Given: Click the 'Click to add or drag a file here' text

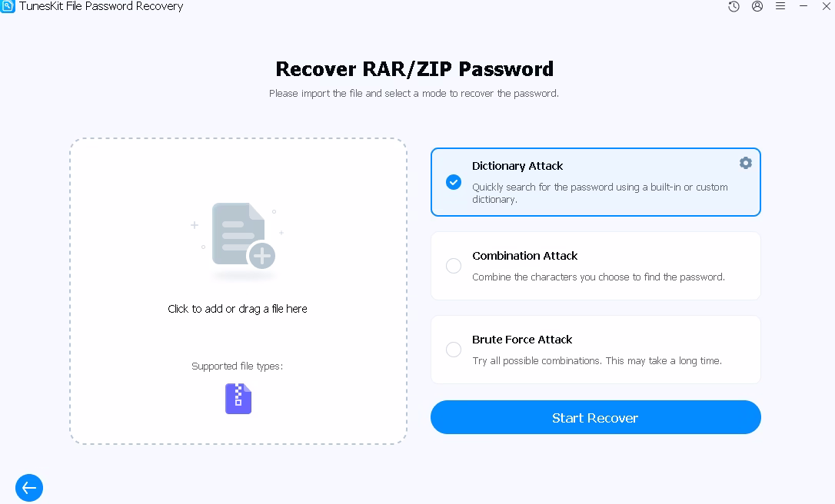Looking at the screenshot, I should 237,309.
